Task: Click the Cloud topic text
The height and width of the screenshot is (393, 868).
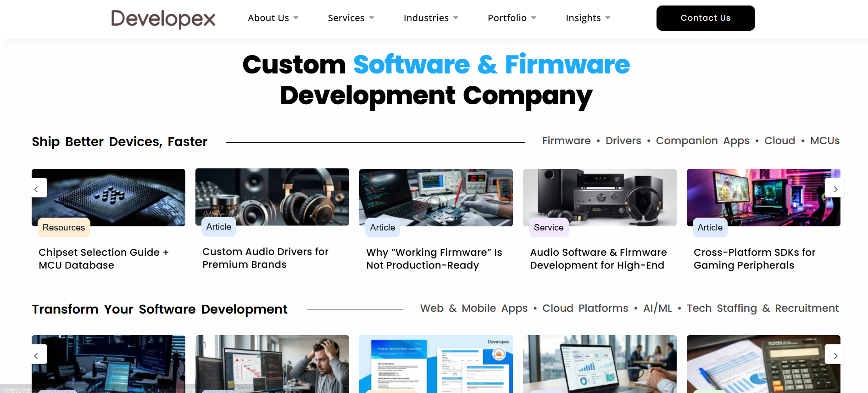Action: point(779,140)
